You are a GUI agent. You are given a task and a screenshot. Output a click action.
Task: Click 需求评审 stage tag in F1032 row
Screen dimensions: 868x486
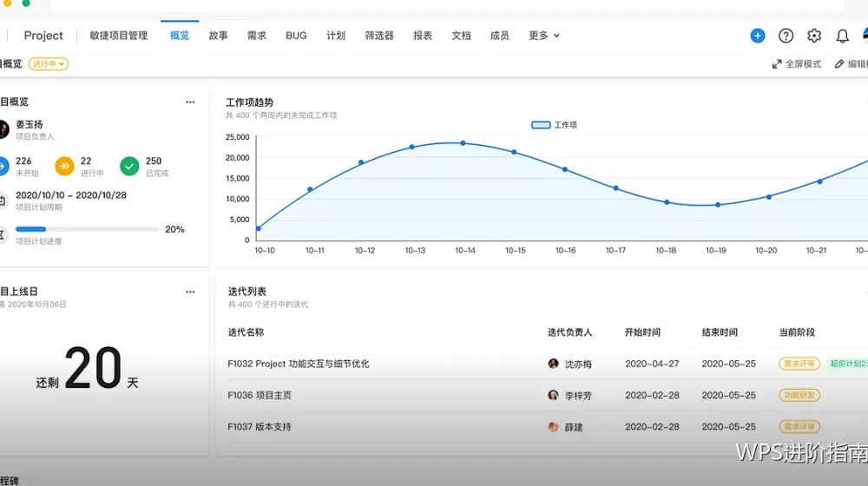[x=799, y=364]
